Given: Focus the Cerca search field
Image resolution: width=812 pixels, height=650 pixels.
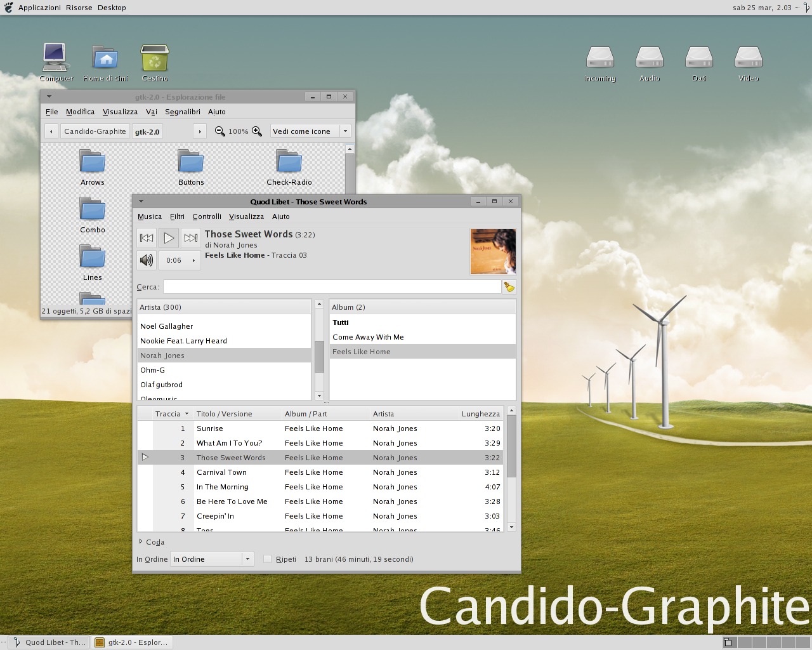Looking at the screenshot, I should point(332,287).
